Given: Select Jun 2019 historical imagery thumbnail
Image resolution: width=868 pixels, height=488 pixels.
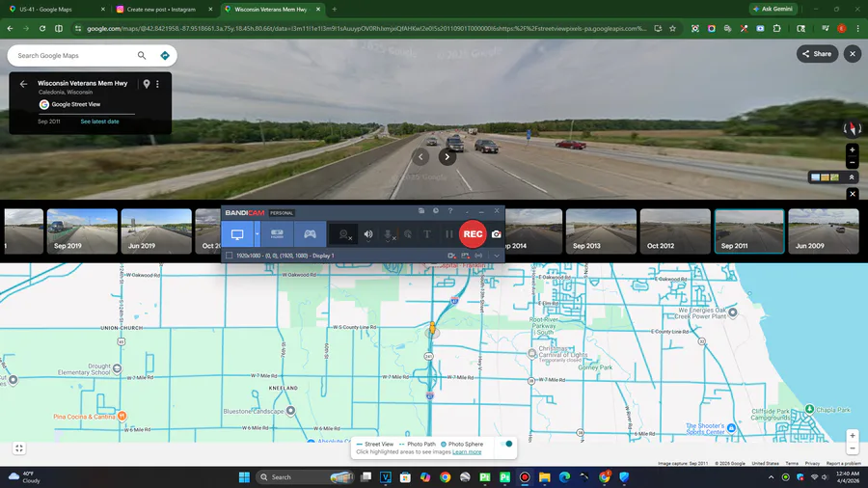Looking at the screenshot, I should click(x=156, y=231).
